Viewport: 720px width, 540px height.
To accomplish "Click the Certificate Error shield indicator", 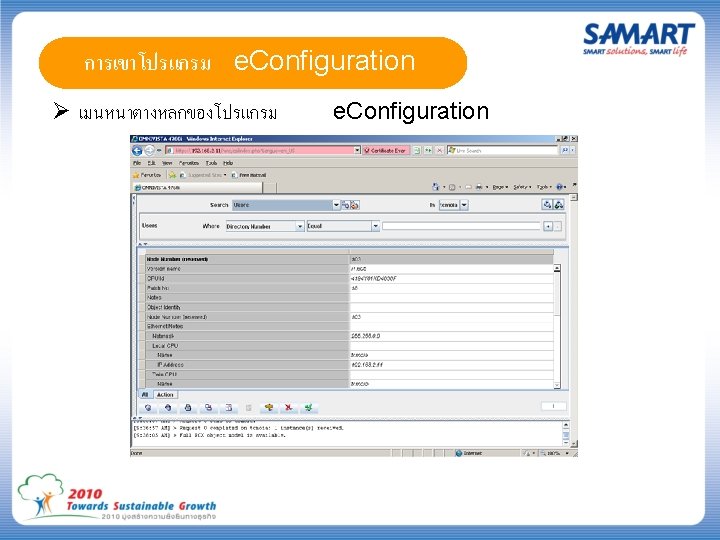I will pyautogui.click(x=386, y=150).
